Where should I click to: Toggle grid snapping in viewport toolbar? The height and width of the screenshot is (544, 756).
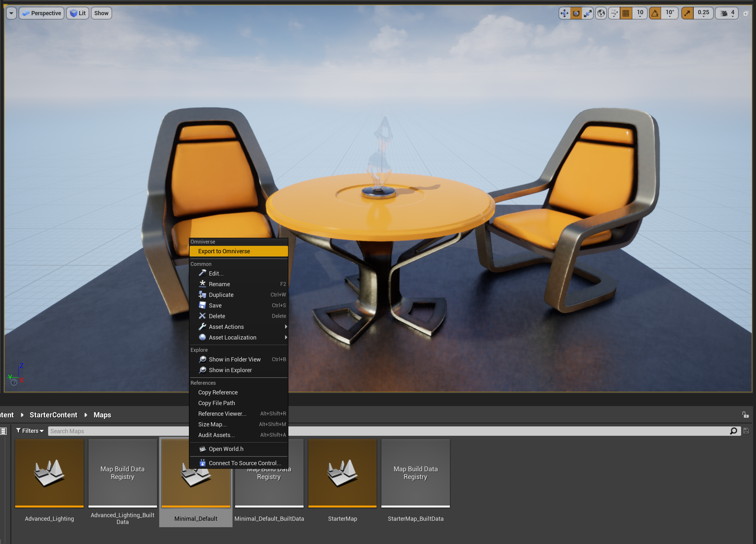point(626,13)
